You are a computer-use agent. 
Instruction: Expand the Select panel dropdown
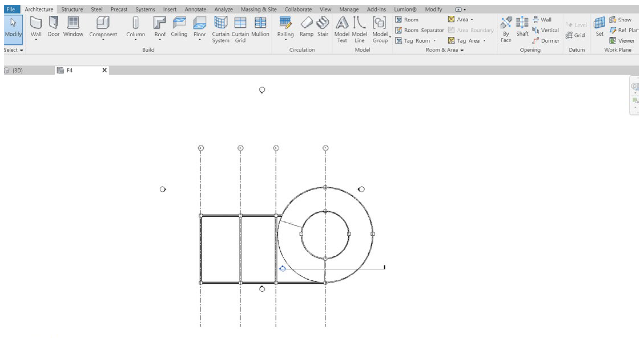[x=21, y=50]
